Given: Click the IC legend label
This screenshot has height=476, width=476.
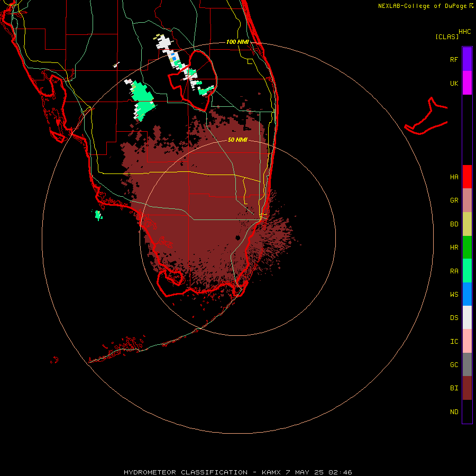Looking at the screenshot, I should pyautogui.click(x=454, y=341).
